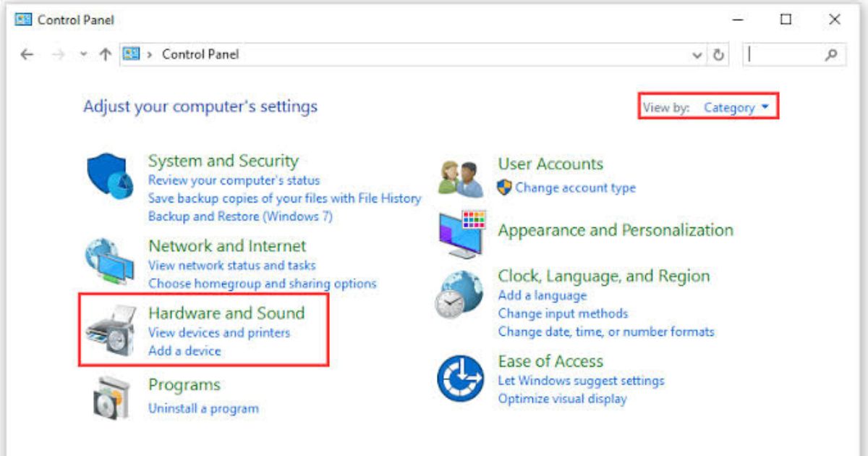Viewport: 868px width, 456px height.
Task: Select the Backup and Restore (Windows 7) link
Action: pyautogui.click(x=240, y=216)
